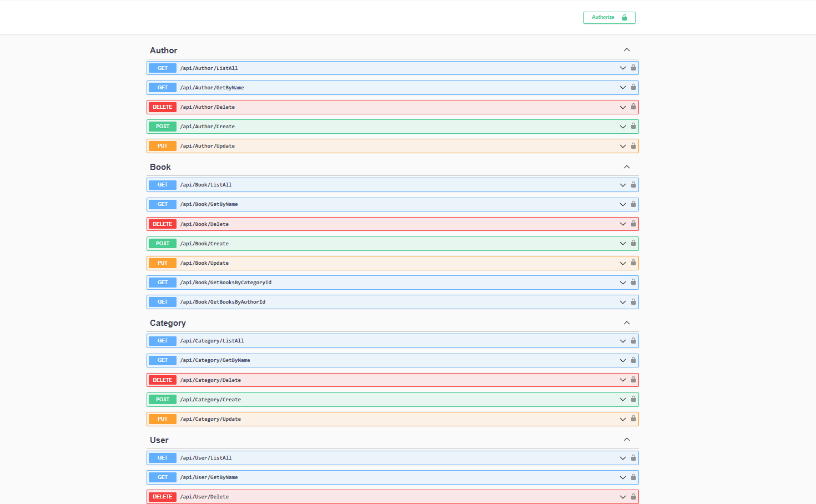Expand GET /api/Author/GetByName chevron
Screen dimensions: 816x504
pos(623,88)
